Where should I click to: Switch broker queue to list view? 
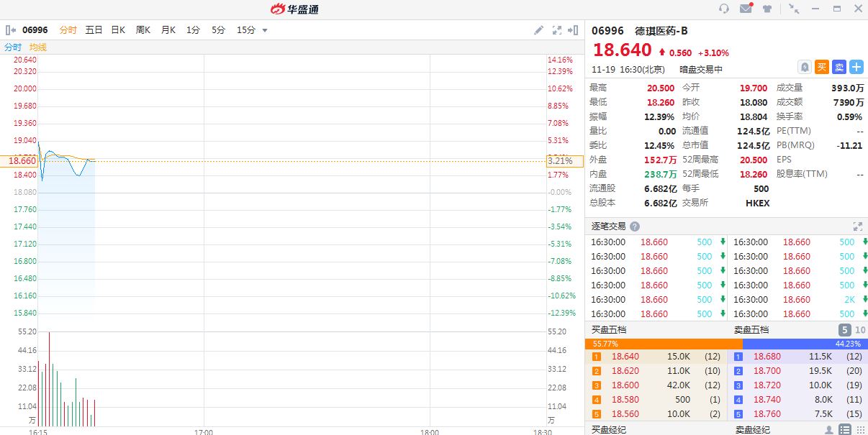pos(846,430)
